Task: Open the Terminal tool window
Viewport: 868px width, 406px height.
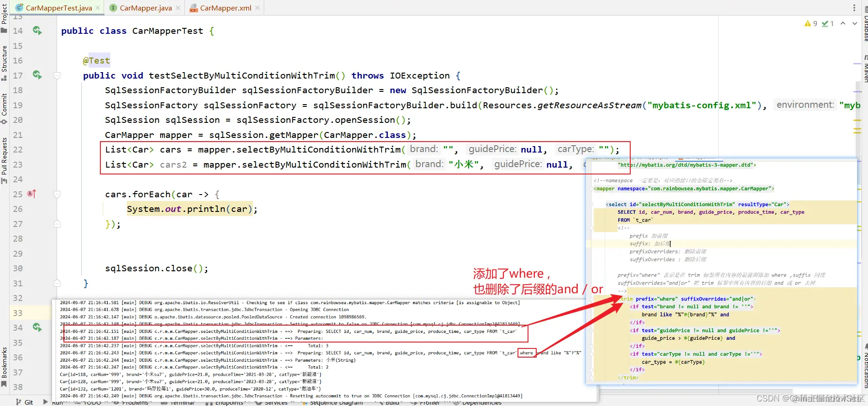Action: pyautogui.click(x=178, y=402)
